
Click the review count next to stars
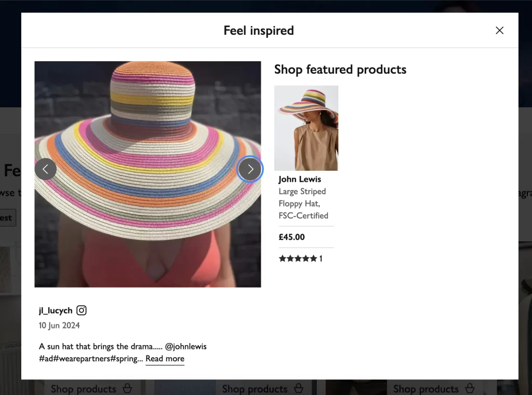(x=321, y=258)
